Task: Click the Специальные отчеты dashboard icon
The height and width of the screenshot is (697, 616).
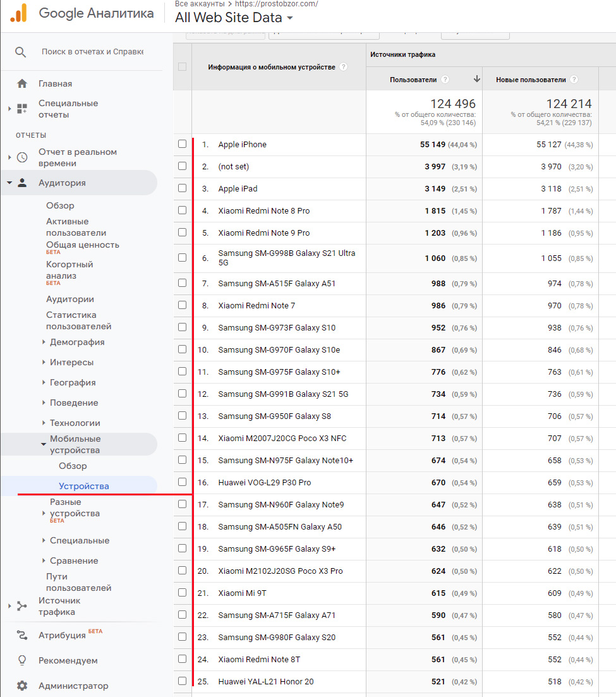Action: (22, 109)
